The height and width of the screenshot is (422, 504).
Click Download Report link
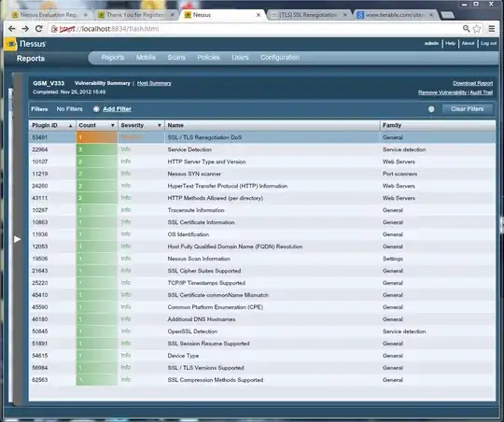click(472, 83)
